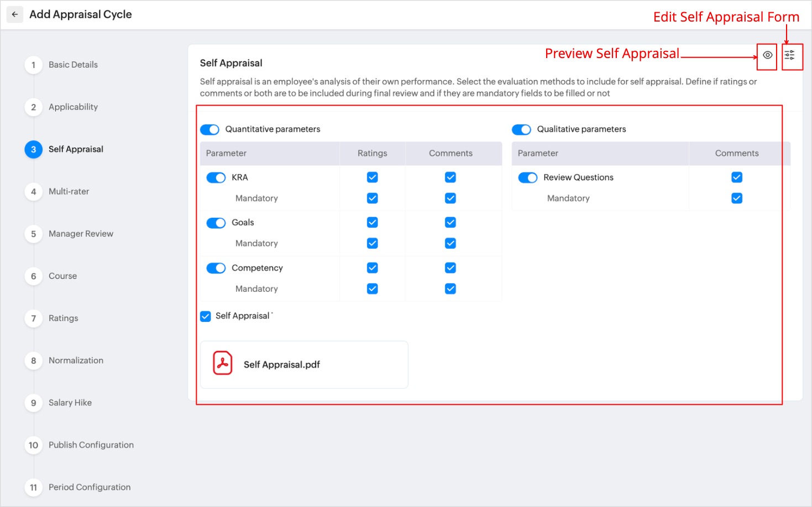Uncheck the Self Appraisal checkbox above the PDF
This screenshot has width=812, height=507.
(206, 316)
